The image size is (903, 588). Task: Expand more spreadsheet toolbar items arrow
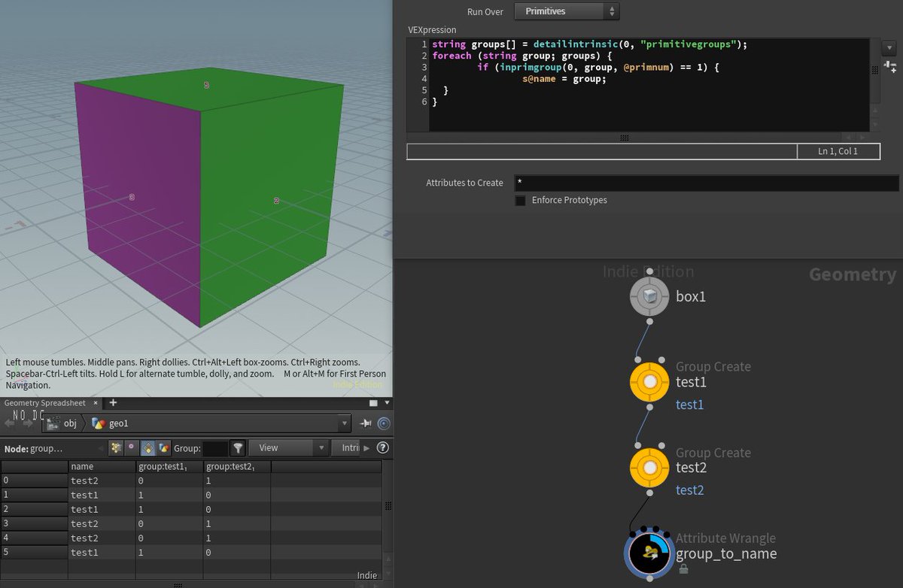coord(367,447)
